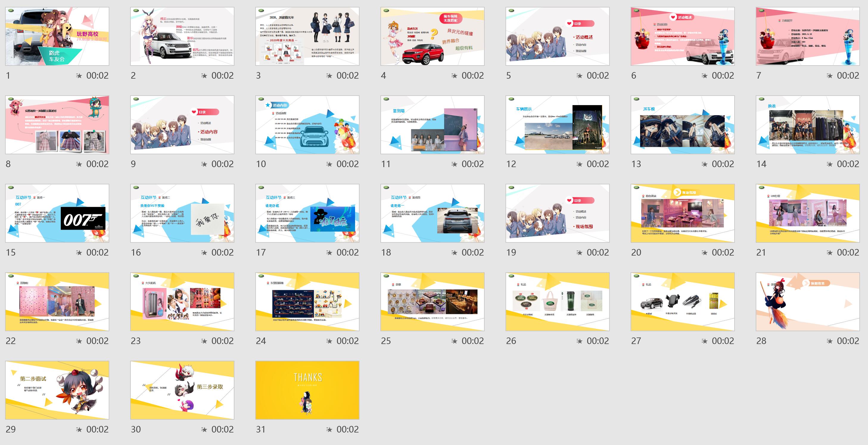Select the 签到墙 slide thumbnail

pos(432,125)
